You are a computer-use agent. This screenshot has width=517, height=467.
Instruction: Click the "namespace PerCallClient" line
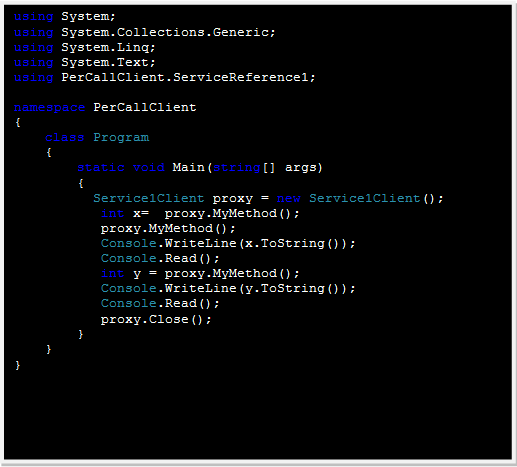pos(105,107)
